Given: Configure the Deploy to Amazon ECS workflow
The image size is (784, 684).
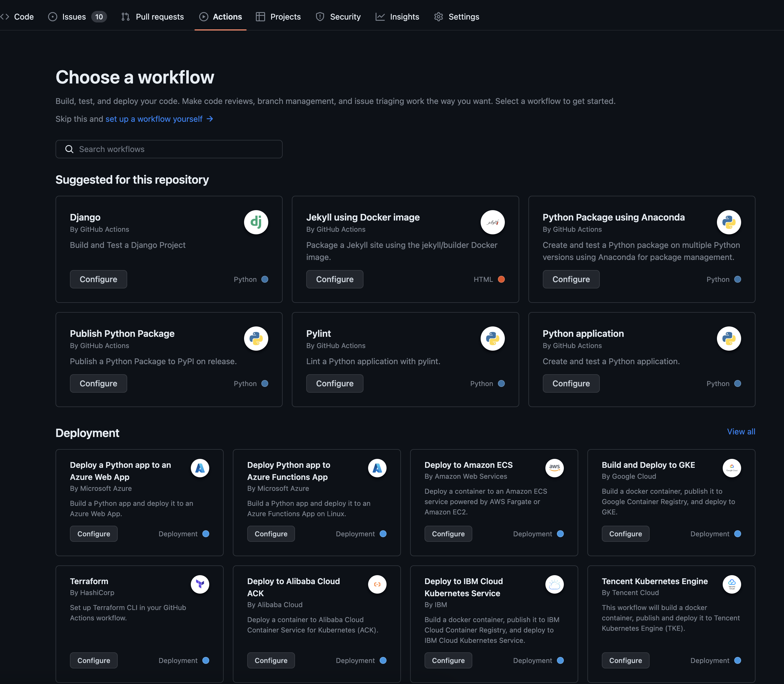Looking at the screenshot, I should tap(448, 534).
